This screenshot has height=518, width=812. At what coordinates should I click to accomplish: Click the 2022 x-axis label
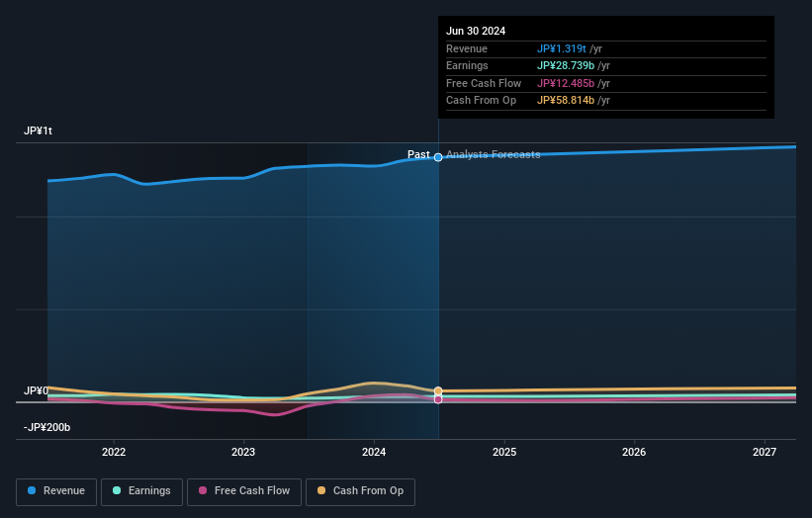pyautogui.click(x=114, y=453)
